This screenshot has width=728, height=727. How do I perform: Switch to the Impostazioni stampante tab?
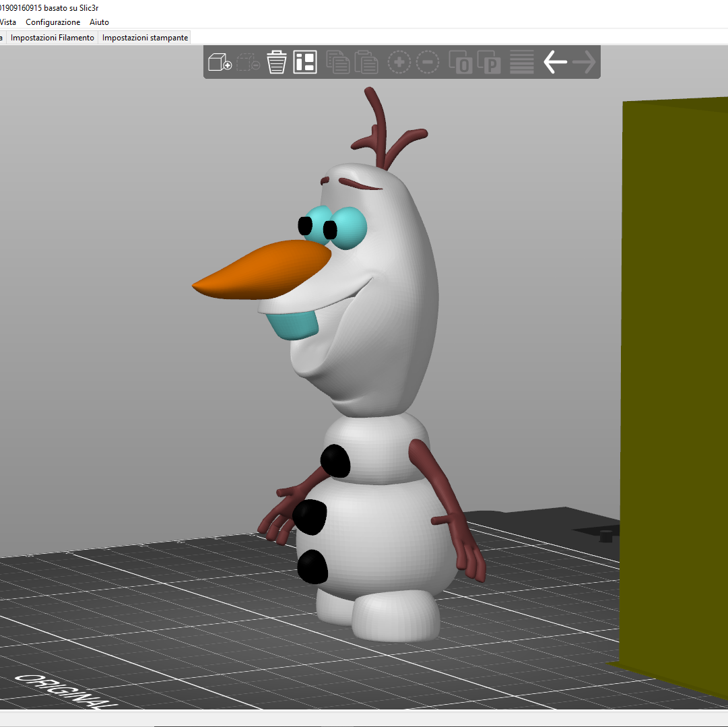coord(145,37)
